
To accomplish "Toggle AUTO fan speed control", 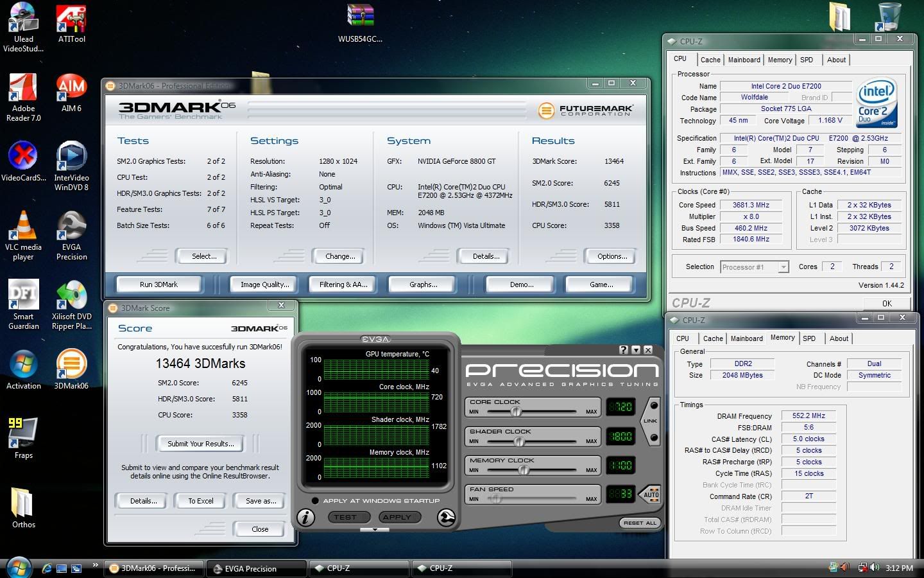I will (x=651, y=495).
